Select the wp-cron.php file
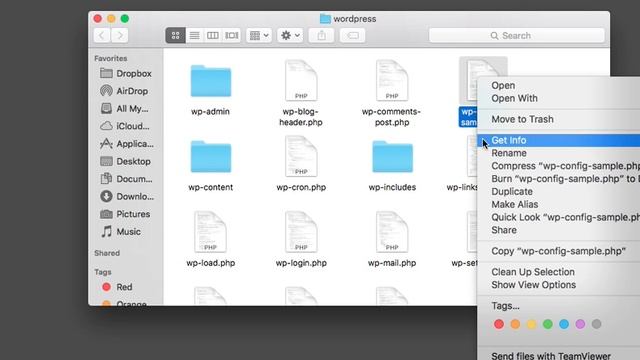 click(301, 156)
